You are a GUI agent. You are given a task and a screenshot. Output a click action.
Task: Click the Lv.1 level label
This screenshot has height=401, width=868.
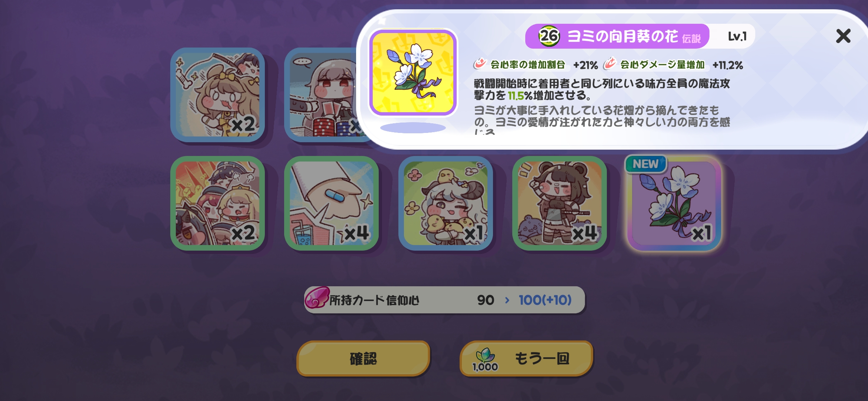737,36
